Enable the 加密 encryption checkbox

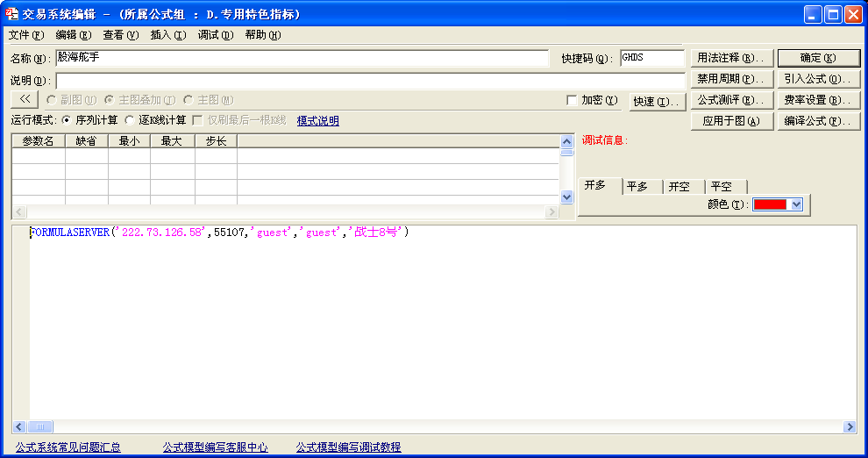[x=573, y=101]
